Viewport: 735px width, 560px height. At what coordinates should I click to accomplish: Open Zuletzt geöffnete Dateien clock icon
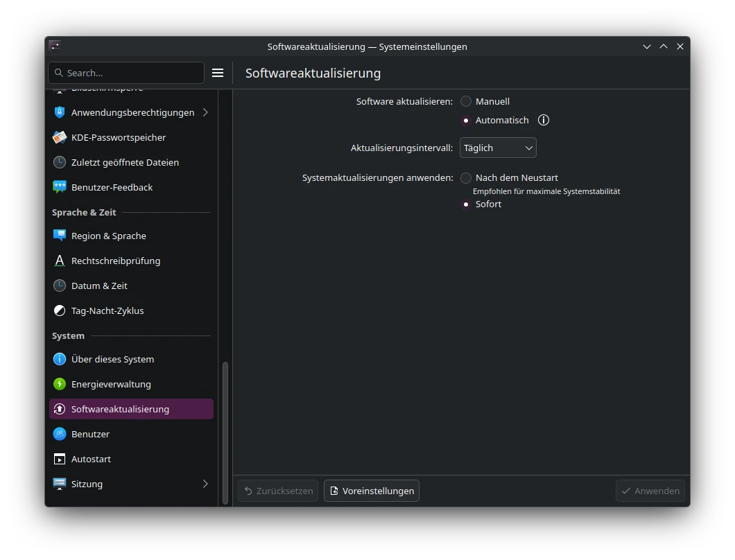coord(60,162)
